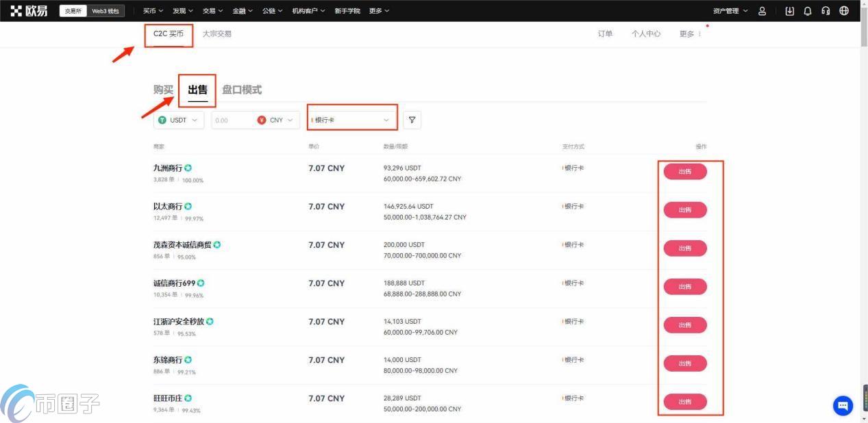Image resolution: width=868 pixels, height=423 pixels.
Task: Switch to the 大宗交易 tab
Action: tap(216, 34)
